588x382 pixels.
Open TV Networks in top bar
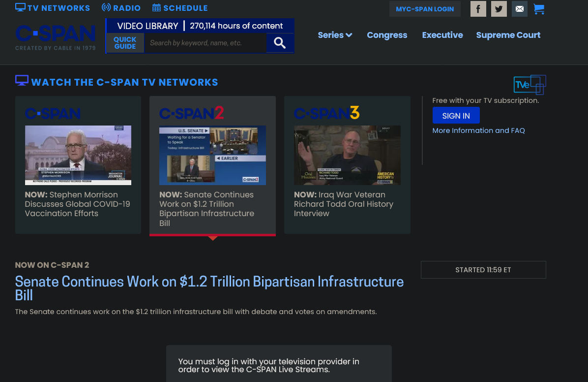pos(53,8)
